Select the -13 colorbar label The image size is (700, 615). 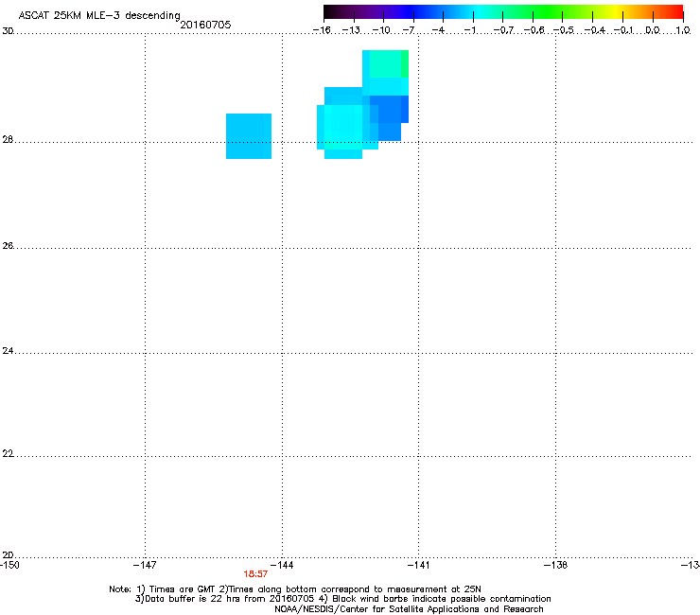(351, 30)
